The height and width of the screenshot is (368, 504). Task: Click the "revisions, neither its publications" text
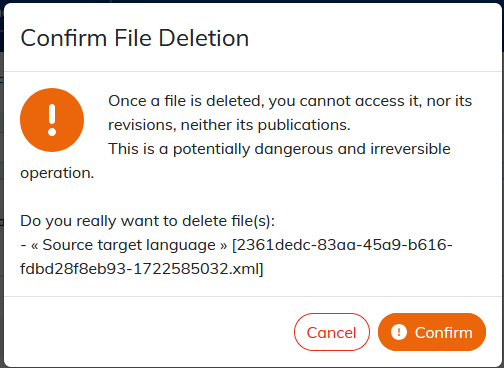[x=229, y=125]
